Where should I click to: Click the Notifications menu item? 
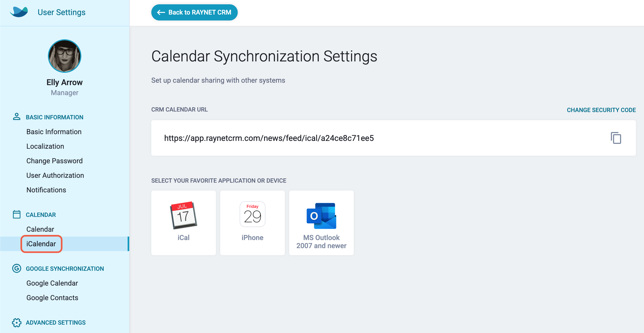[x=46, y=190]
